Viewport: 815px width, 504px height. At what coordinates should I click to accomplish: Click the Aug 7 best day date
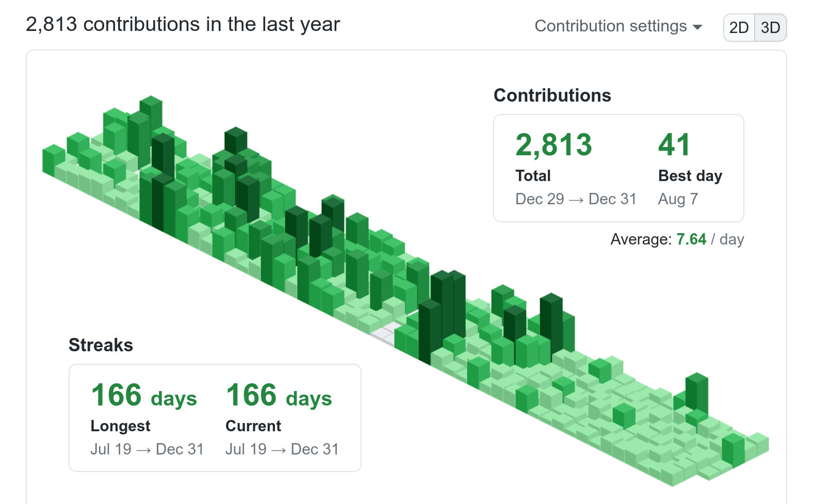(678, 199)
